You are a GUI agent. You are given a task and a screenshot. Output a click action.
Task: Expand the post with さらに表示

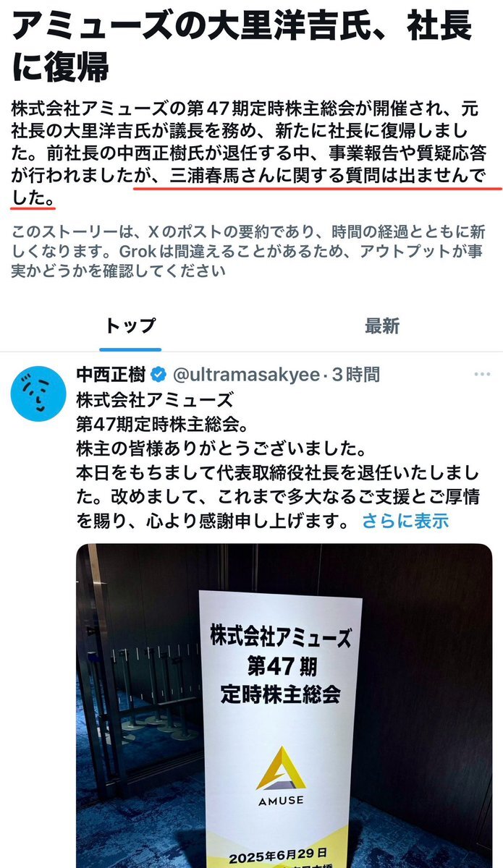click(x=405, y=520)
